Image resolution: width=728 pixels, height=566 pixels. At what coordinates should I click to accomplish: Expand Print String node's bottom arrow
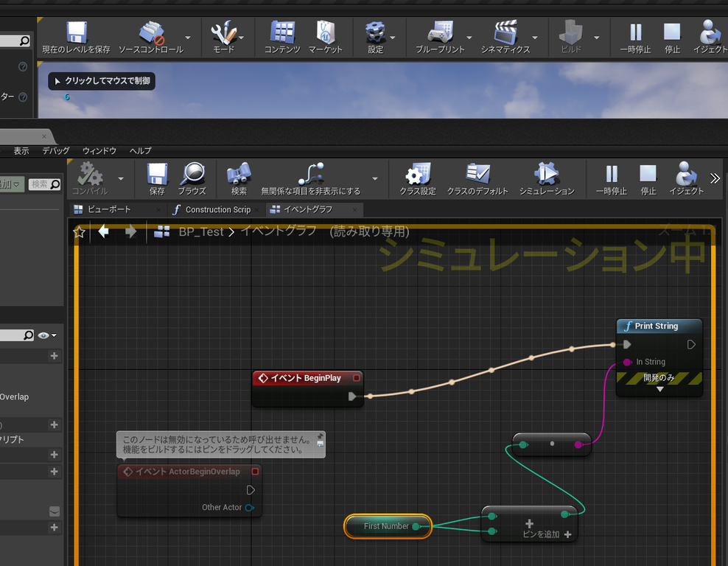(659, 390)
